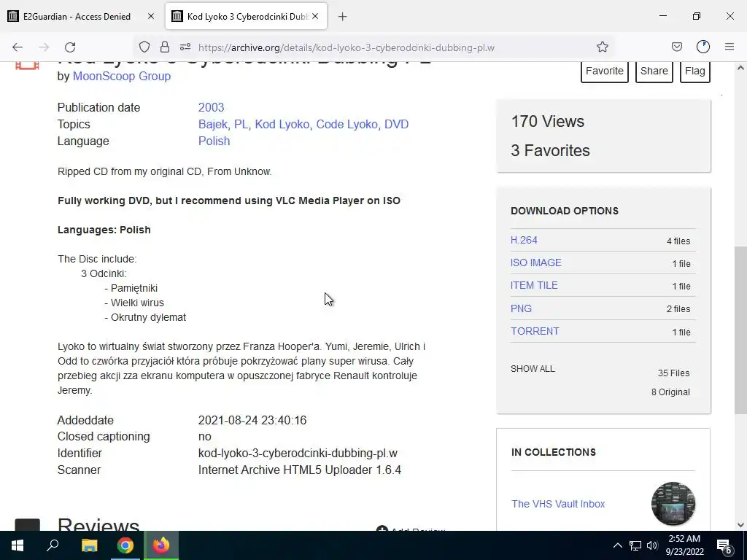747x560 pixels.
Task: Download the H.264 files option
Action: pyautogui.click(x=524, y=240)
